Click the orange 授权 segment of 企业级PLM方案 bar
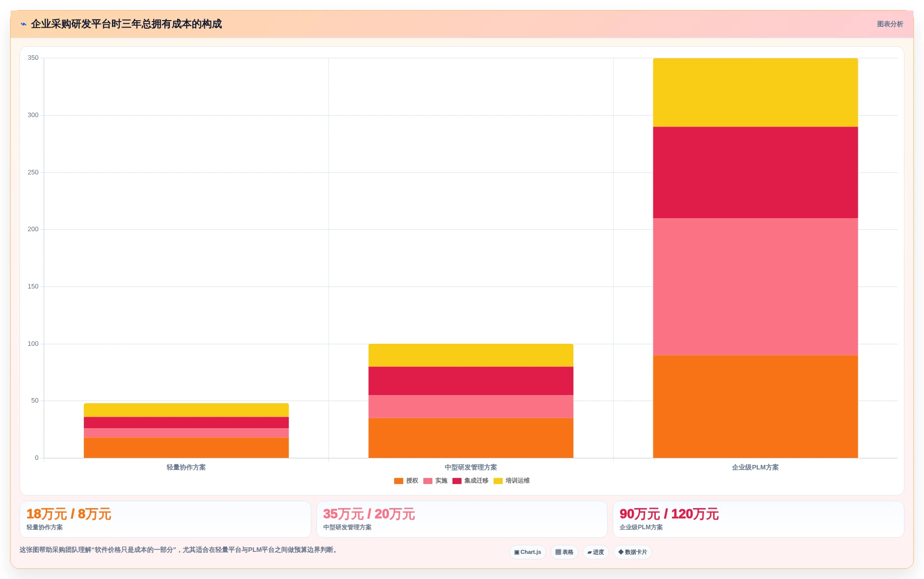The image size is (924, 579). (x=755, y=407)
